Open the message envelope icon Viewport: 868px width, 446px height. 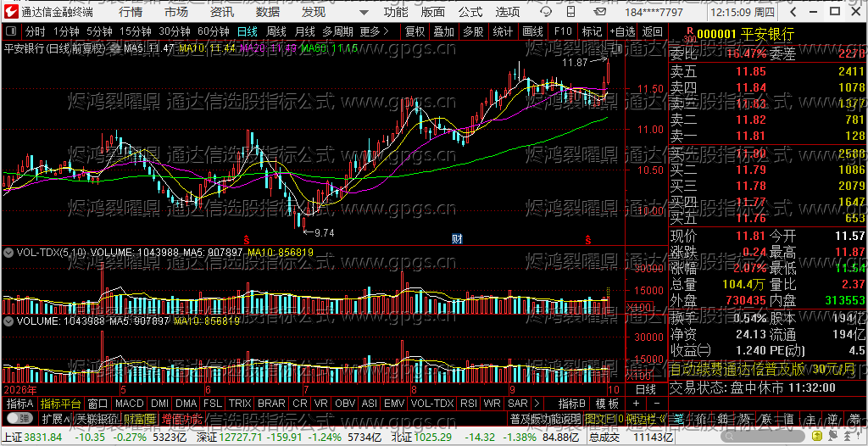(x=600, y=12)
